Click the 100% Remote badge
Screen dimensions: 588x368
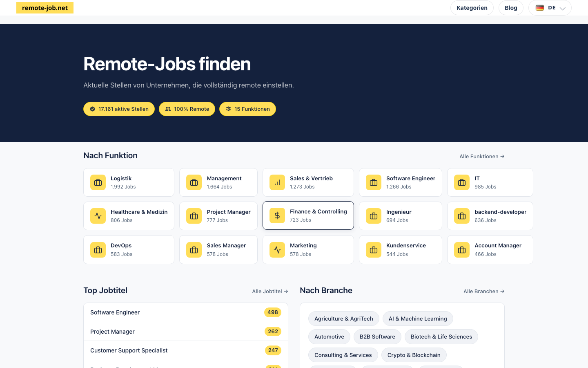pos(187,109)
